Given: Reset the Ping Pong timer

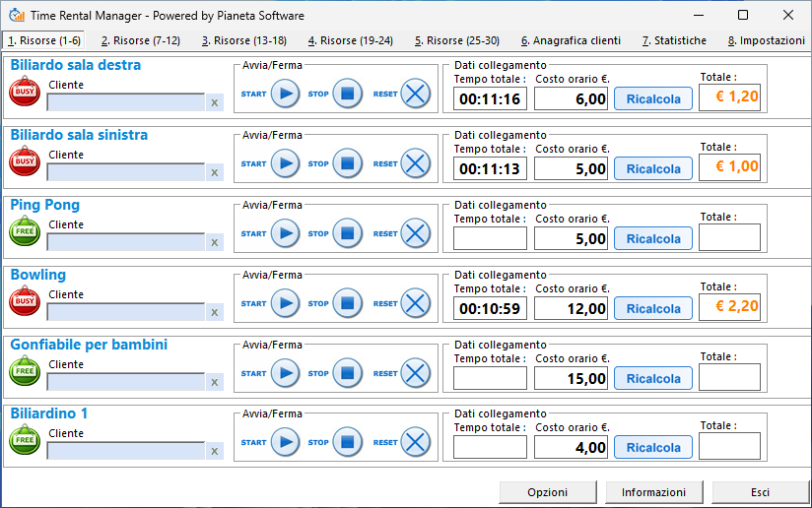Looking at the screenshot, I should coord(415,233).
